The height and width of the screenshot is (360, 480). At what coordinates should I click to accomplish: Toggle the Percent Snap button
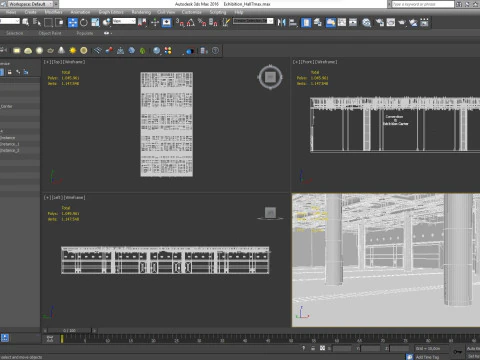pyautogui.click(x=202, y=22)
